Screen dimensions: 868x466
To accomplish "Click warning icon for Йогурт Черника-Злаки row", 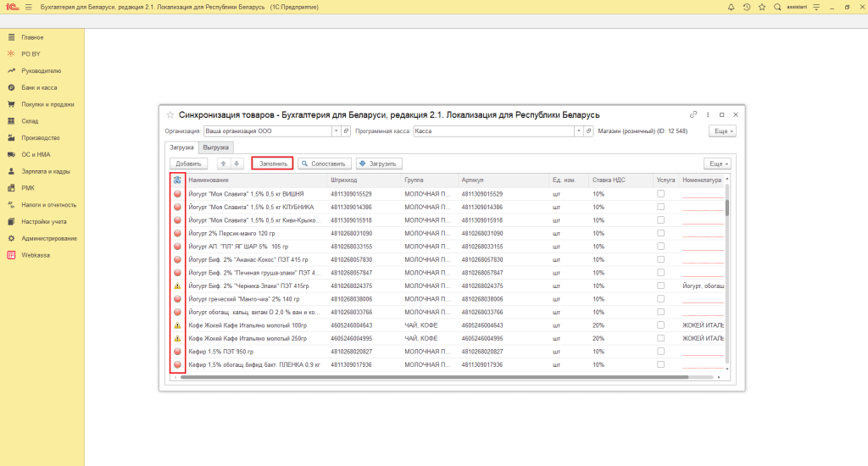I will (177, 286).
